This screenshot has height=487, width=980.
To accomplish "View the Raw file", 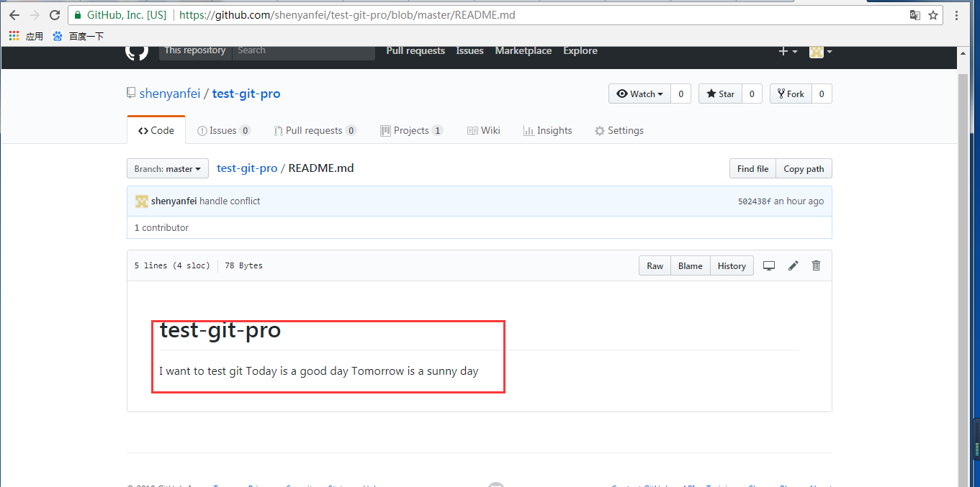I will tap(655, 265).
